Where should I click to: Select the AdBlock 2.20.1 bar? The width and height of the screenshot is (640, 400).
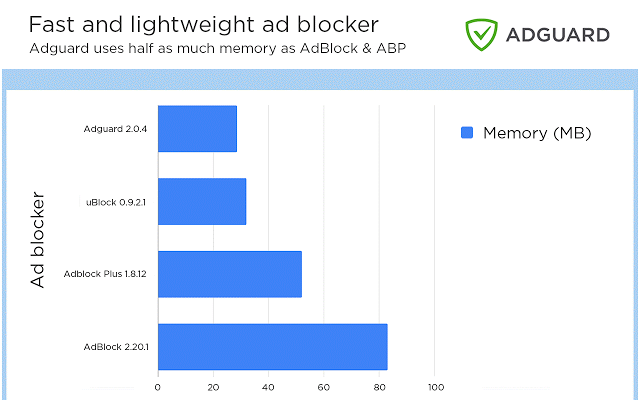pos(273,347)
